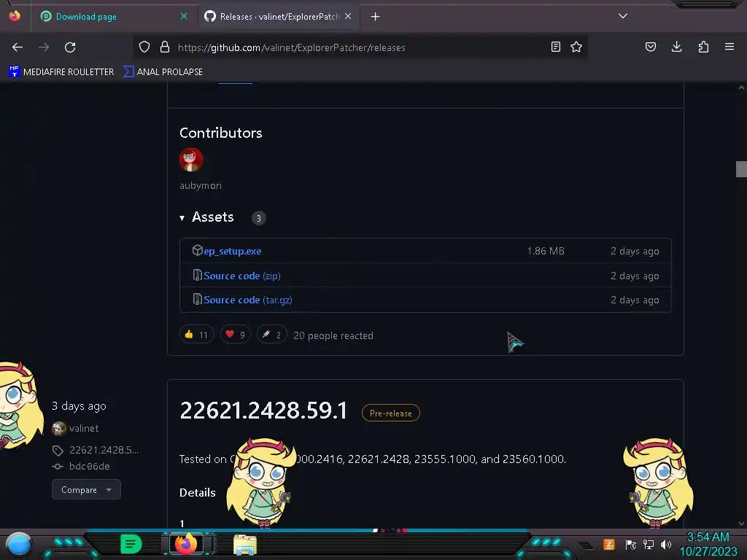747x560 pixels.
Task: Open the valinet author profile link
Action: 84,428
